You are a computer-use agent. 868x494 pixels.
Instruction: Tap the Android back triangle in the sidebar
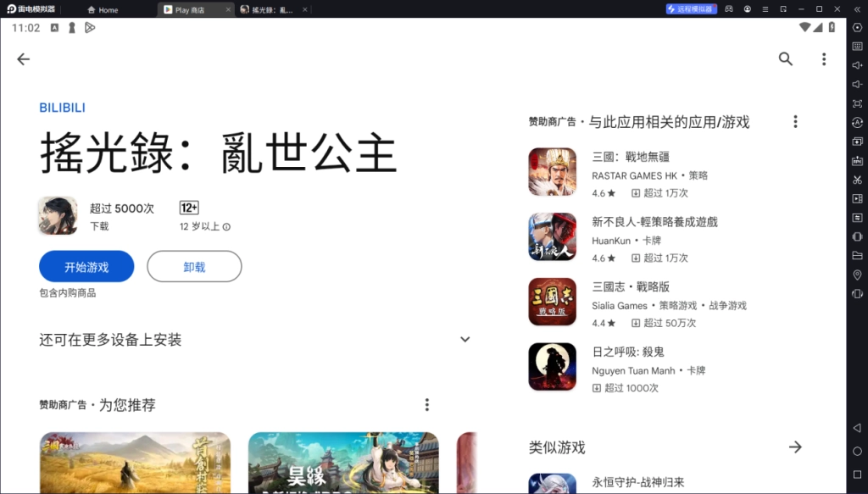click(858, 428)
